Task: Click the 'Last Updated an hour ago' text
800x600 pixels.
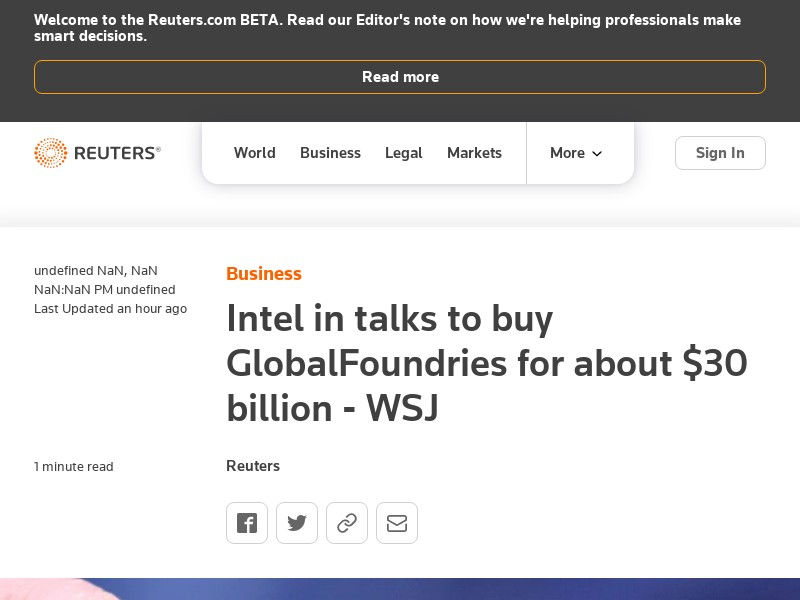Action: [x=110, y=309]
